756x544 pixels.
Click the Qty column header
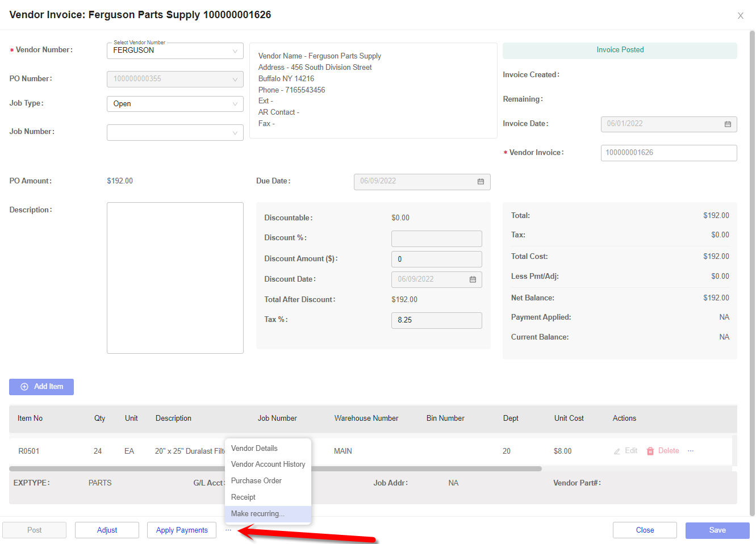pyautogui.click(x=99, y=419)
